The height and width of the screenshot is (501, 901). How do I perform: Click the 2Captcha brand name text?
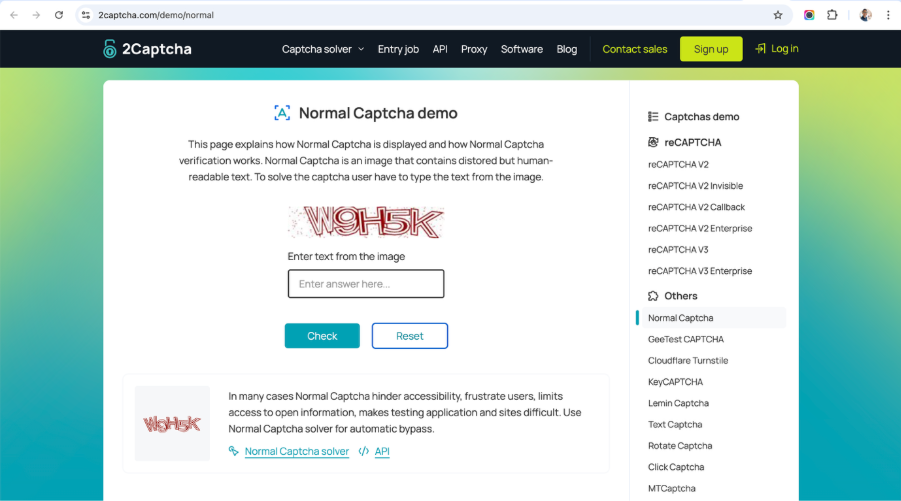(156, 49)
